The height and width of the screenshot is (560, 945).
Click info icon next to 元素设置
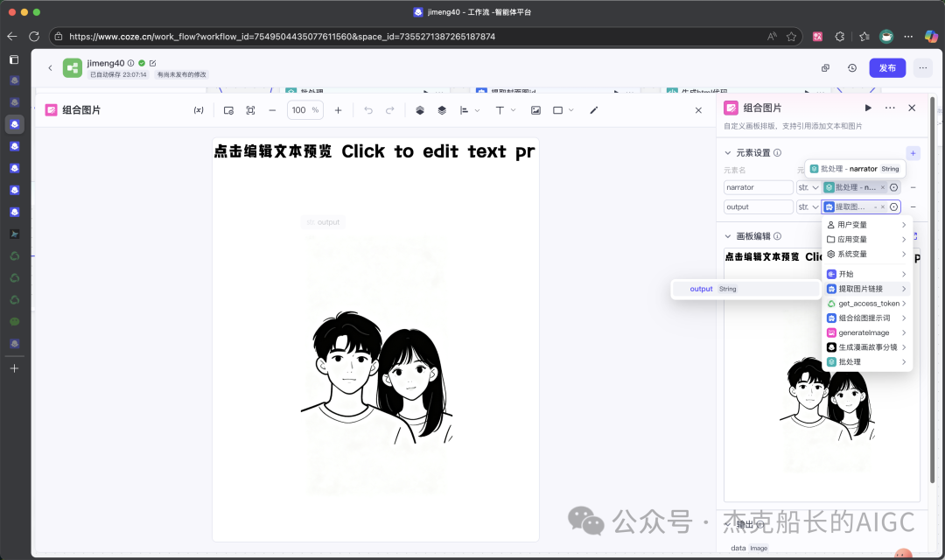pyautogui.click(x=778, y=153)
